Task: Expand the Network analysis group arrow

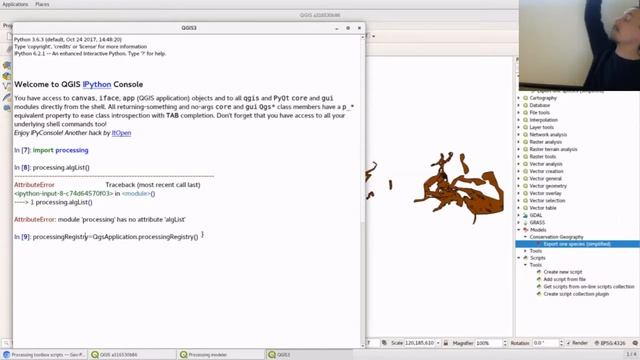Action: click(x=519, y=135)
